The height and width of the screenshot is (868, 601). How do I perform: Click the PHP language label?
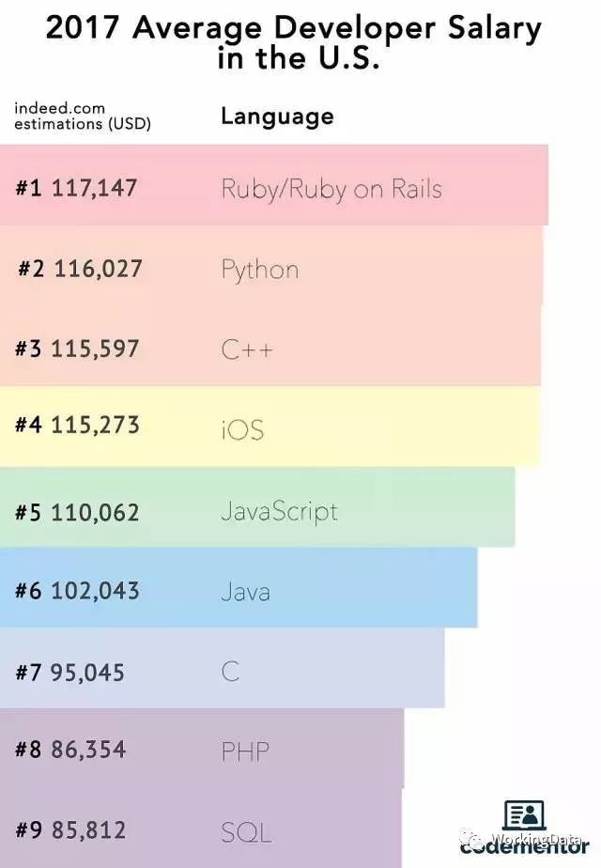pyautogui.click(x=245, y=752)
